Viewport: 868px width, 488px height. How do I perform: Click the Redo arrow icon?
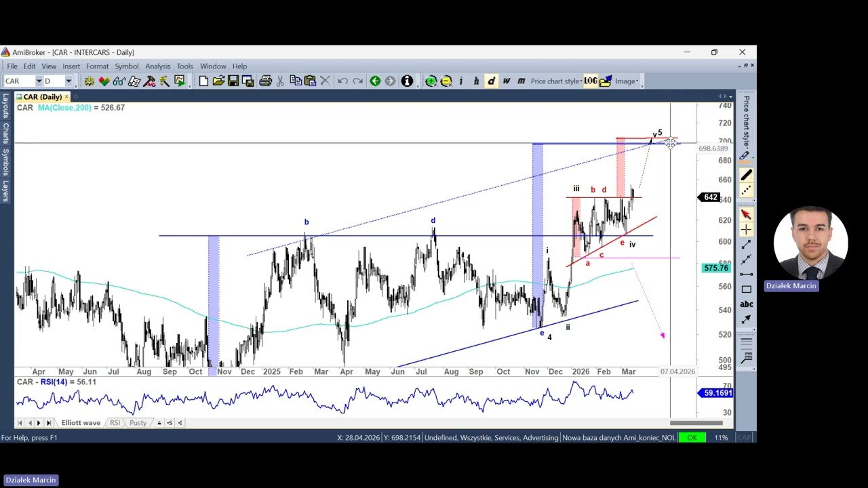(x=357, y=81)
